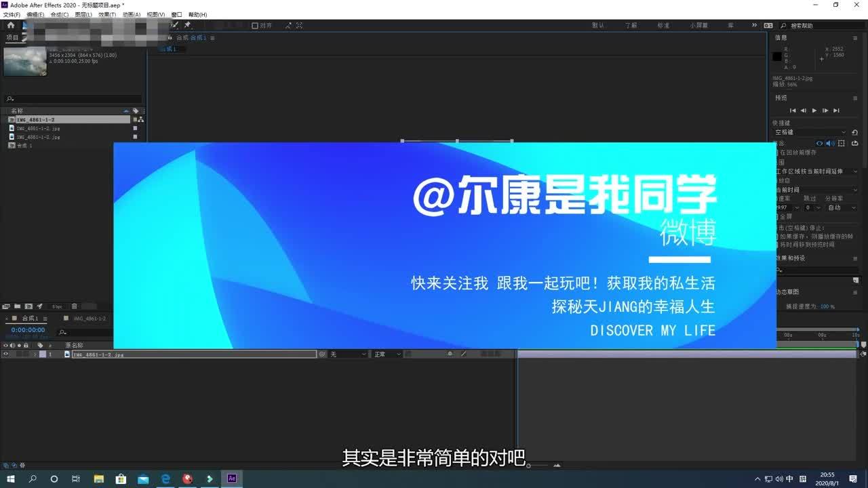
Task: Click the trash icon in Project panel
Action: point(75,306)
